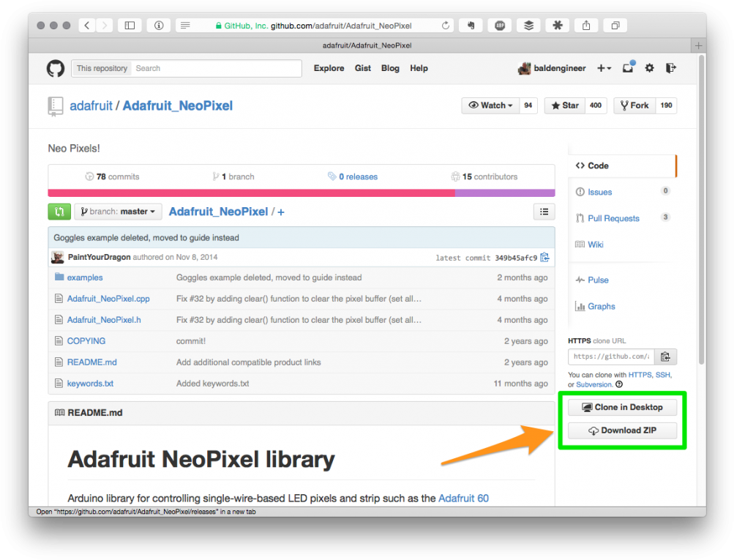
Task: Expand the branch: master selector
Action: [118, 212]
